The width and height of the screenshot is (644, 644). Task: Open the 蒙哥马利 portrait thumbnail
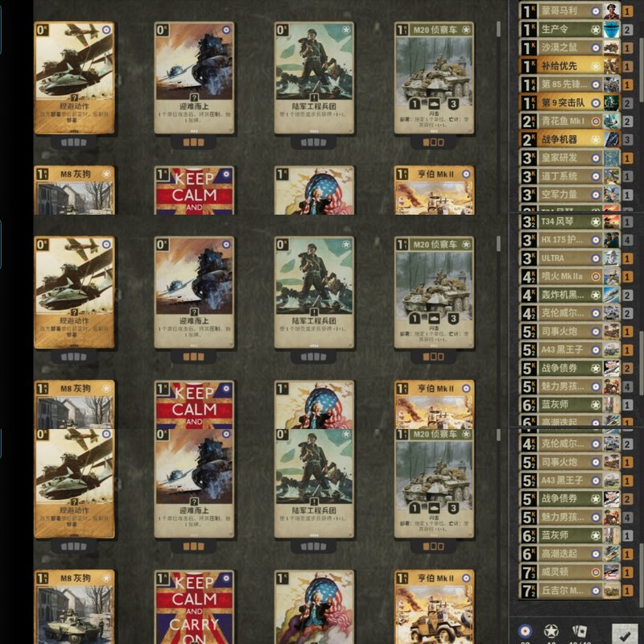(x=612, y=11)
